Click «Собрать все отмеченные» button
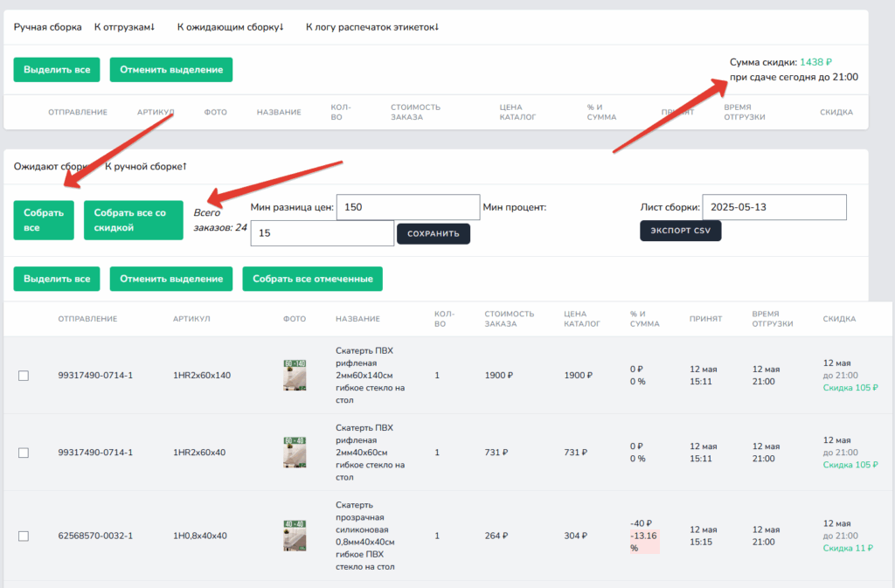 [x=313, y=279]
